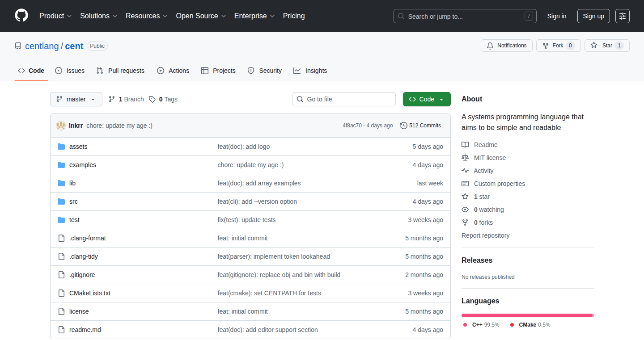Open the green Code dropdown button
The height and width of the screenshot is (340, 644).
coord(427,99)
